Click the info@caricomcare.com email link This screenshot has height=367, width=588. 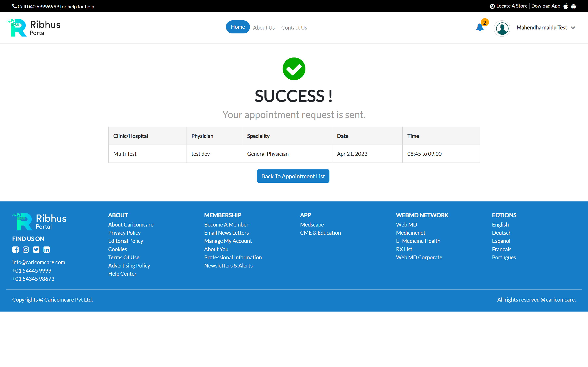click(x=39, y=262)
